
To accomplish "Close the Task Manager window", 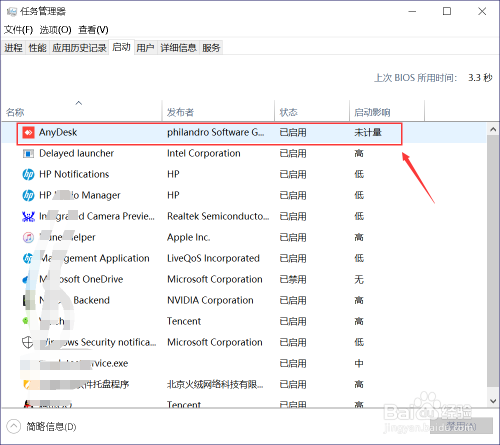I will [482, 12].
